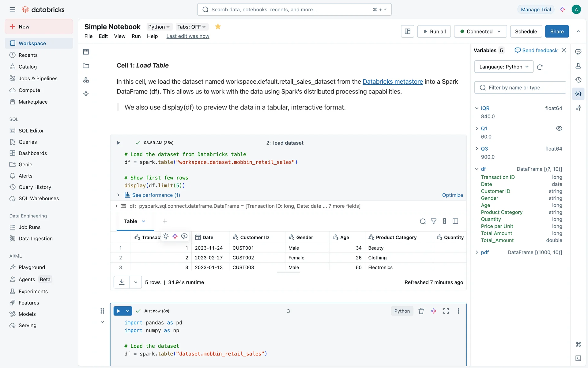
Task: Click the table filter funnel icon
Action: click(x=434, y=221)
